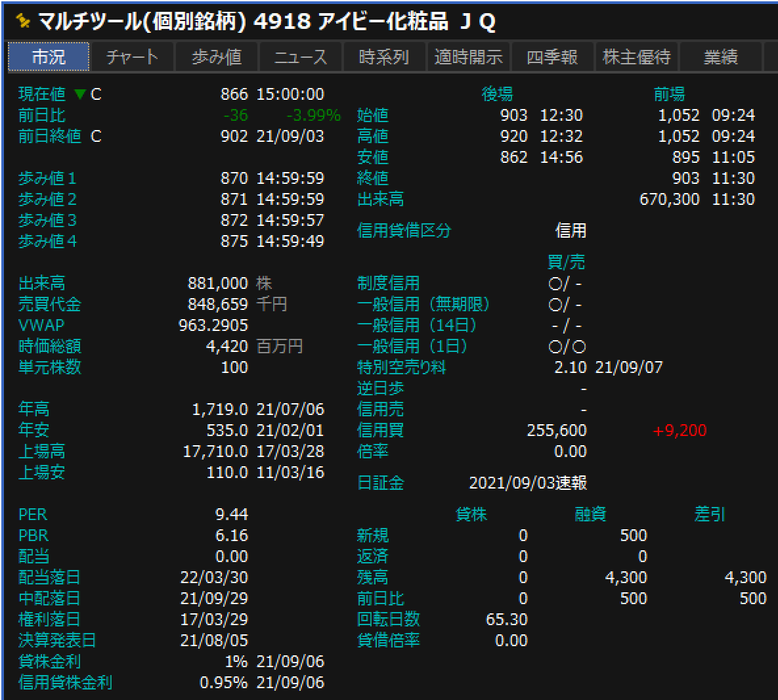Click market cap value 4,420
Screen dimensions: 778x700
pos(227,346)
